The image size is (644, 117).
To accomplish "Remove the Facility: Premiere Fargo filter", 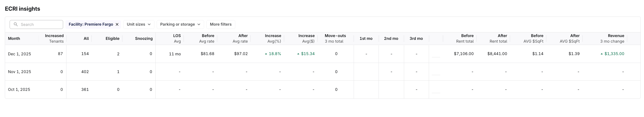I will (117, 24).
